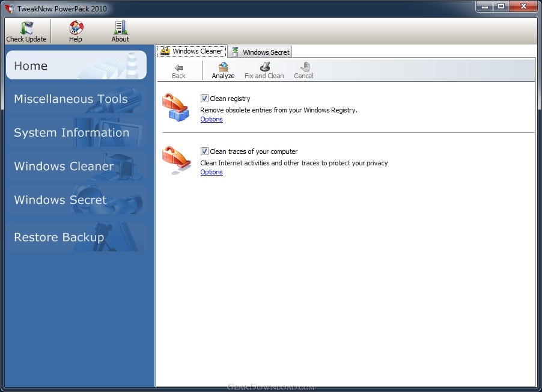Toggle Clean traces of your computer checkbox

click(204, 152)
